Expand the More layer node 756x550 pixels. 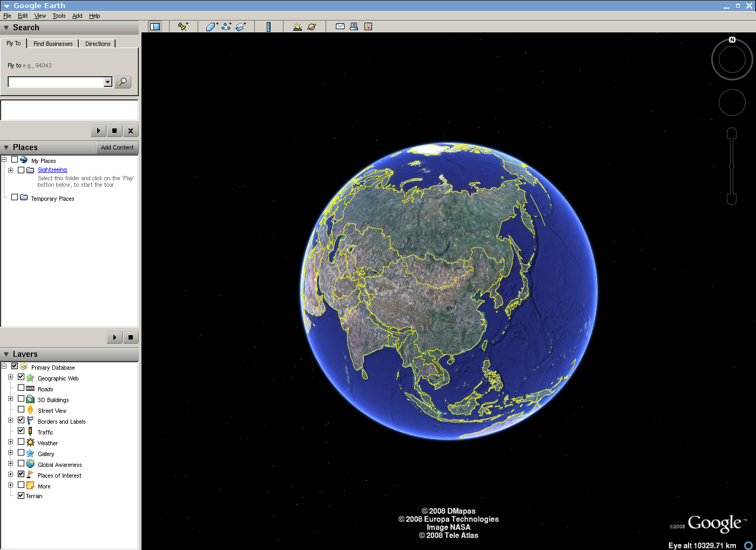point(10,485)
